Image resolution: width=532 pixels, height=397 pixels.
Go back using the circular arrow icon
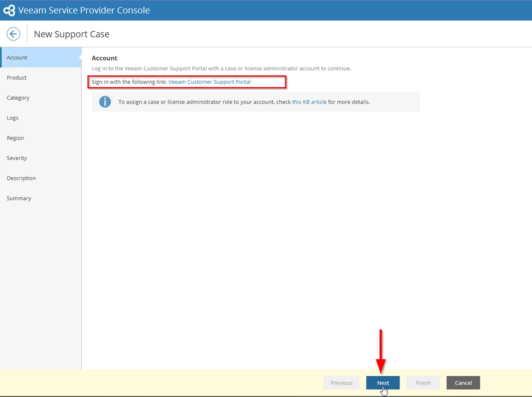tap(13, 34)
